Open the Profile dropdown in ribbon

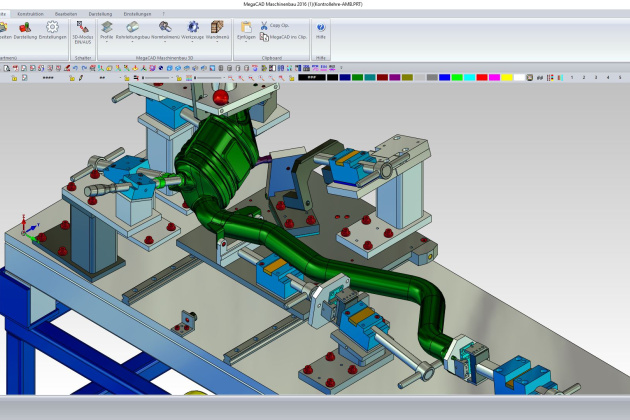106,29
